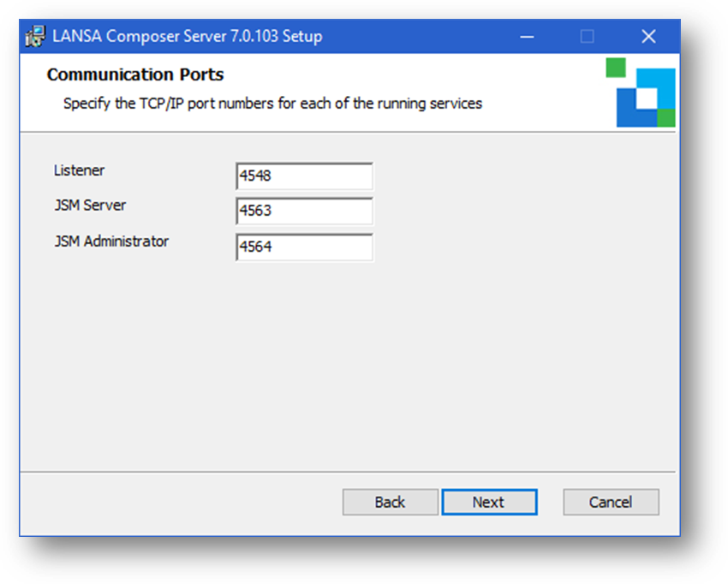Click the installer icon in the title bar
The height and width of the screenshot is (584, 728).
(x=36, y=37)
